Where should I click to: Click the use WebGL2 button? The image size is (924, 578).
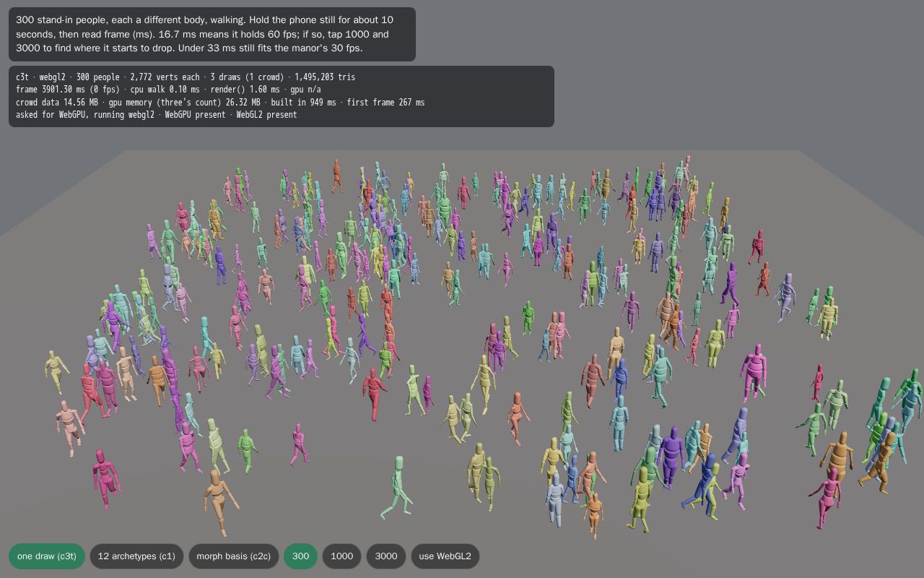click(x=445, y=556)
